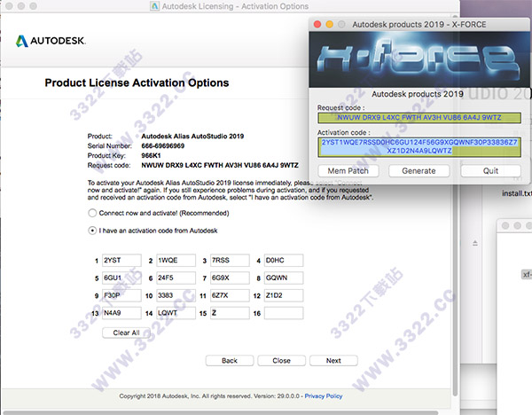Click activation code field 8 containing GQWN
The width and height of the screenshot is (532, 415).
(x=284, y=278)
